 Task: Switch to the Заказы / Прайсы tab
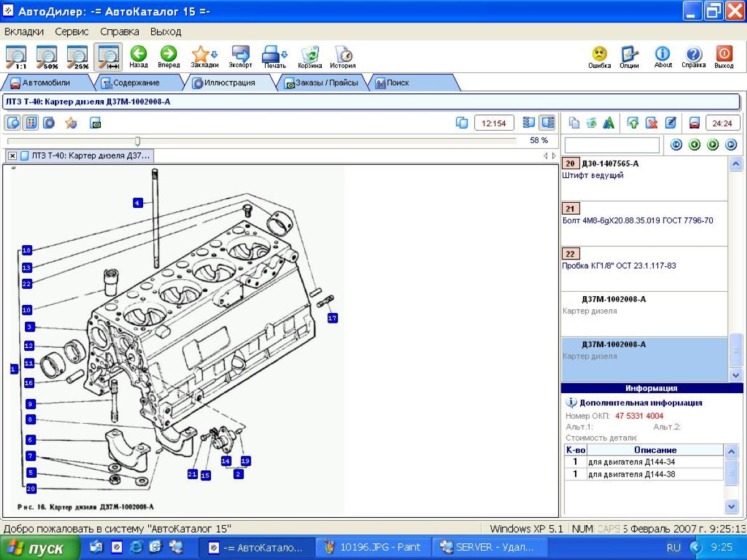pyautogui.click(x=322, y=83)
